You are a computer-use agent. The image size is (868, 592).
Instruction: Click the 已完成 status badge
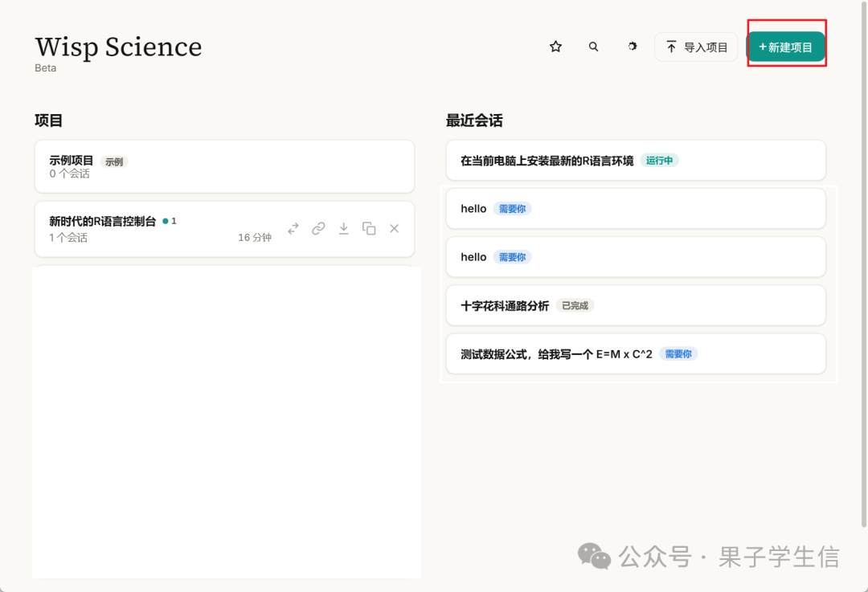click(x=575, y=305)
